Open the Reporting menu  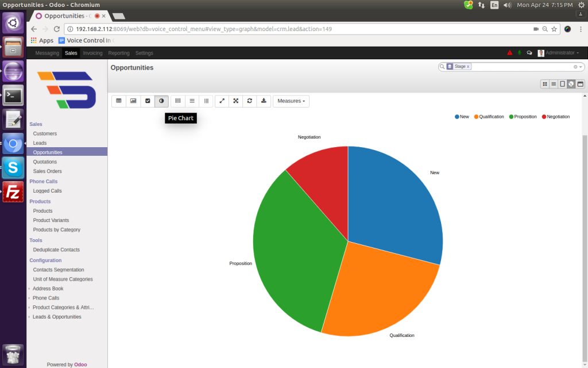119,53
